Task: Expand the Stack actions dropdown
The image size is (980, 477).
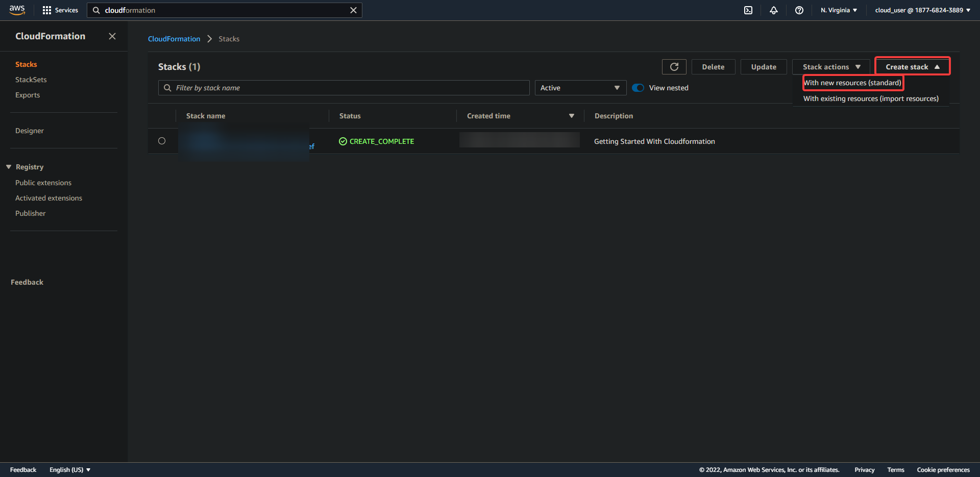Action: pyautogui.click(x=831, y=67)
